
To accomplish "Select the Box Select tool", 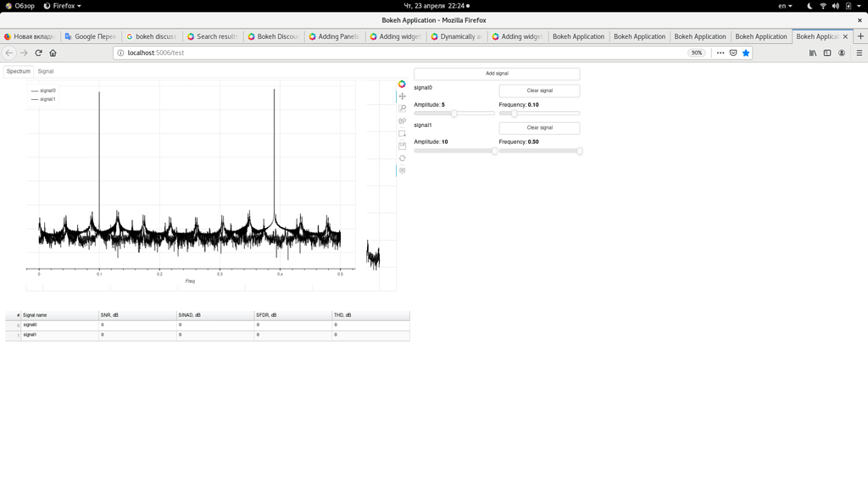I will pos(402,133).
